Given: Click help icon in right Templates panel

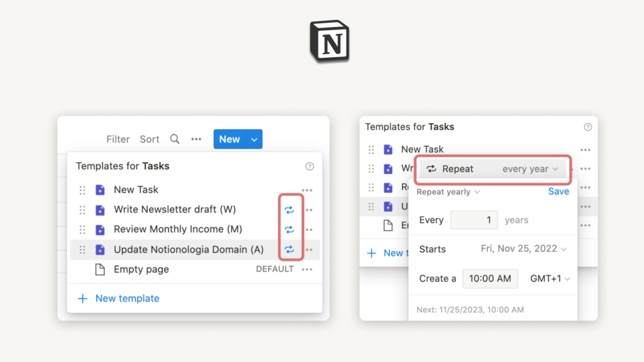Looking at the screenshot, I should [588, 127].
